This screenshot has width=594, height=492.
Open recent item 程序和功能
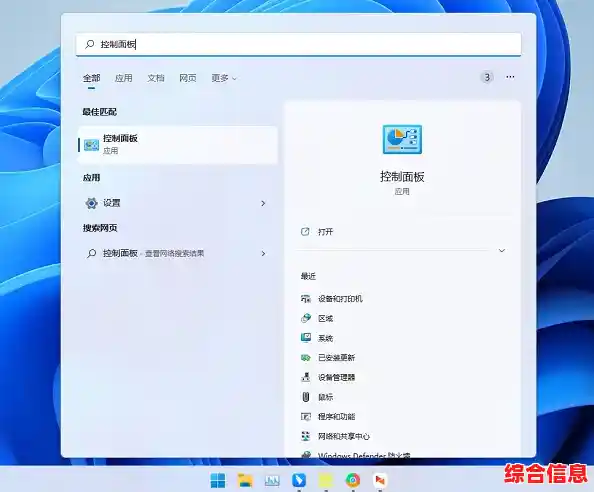(336, 417)
